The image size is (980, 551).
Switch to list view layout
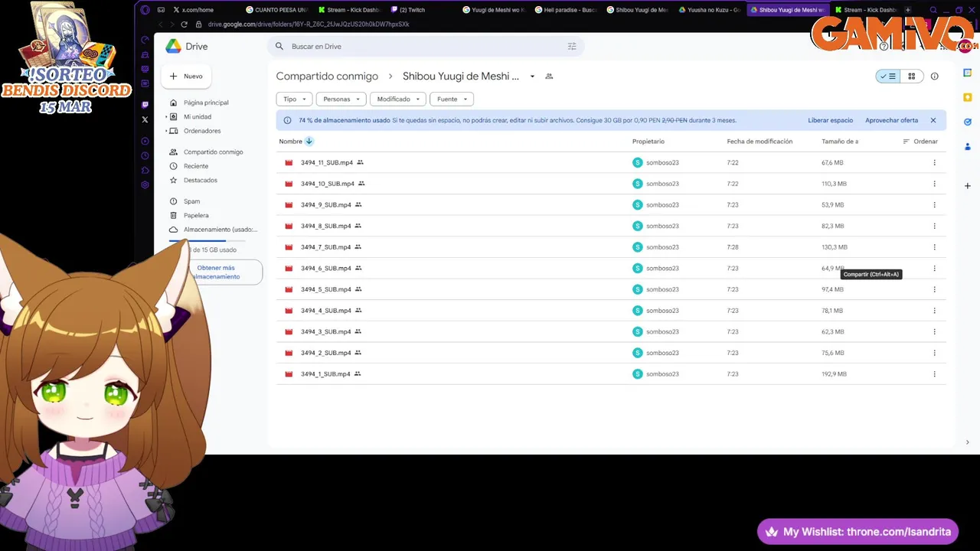coord(888,77)
